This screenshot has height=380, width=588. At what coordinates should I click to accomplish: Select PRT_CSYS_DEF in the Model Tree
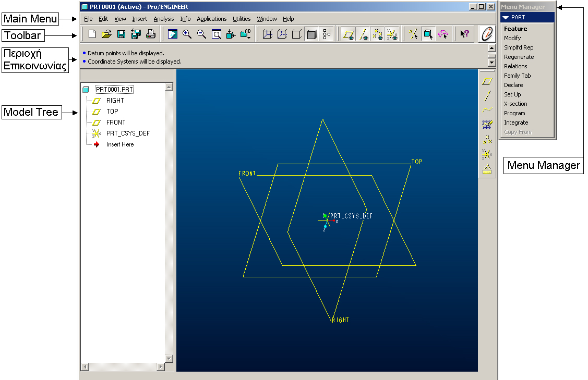click(x=128, y=133)
